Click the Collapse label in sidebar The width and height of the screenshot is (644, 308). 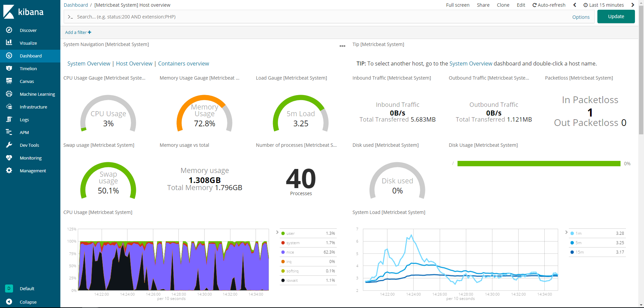coord(28,302)
